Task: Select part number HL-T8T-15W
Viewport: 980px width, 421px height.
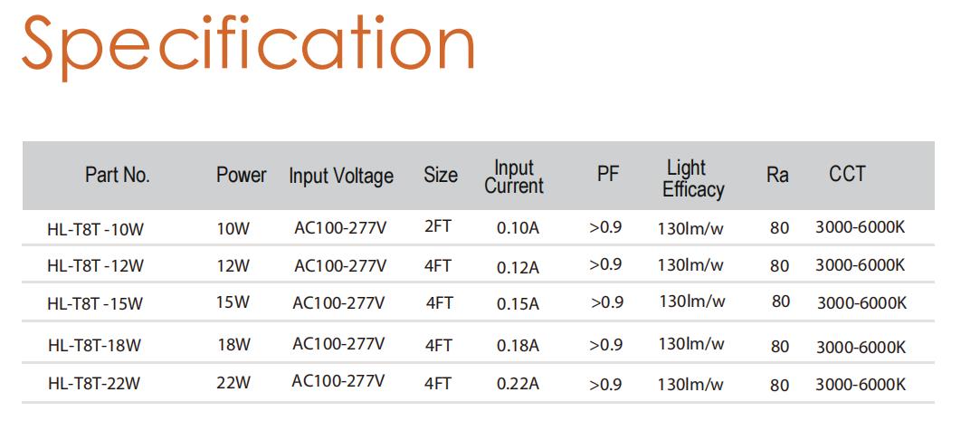Action: (x=95, y=304)
